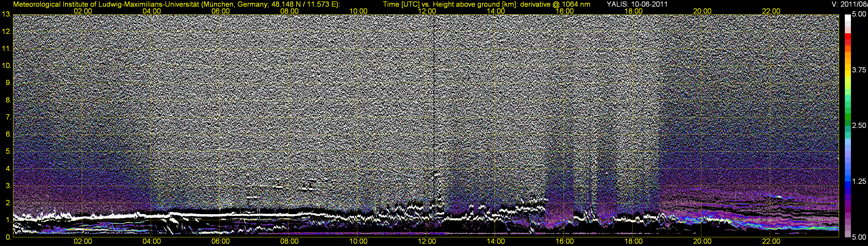Click the top 5.00 color scale label
Viewport: 868px width, 246px height.
pyautogui.click(x=859, y=14)
